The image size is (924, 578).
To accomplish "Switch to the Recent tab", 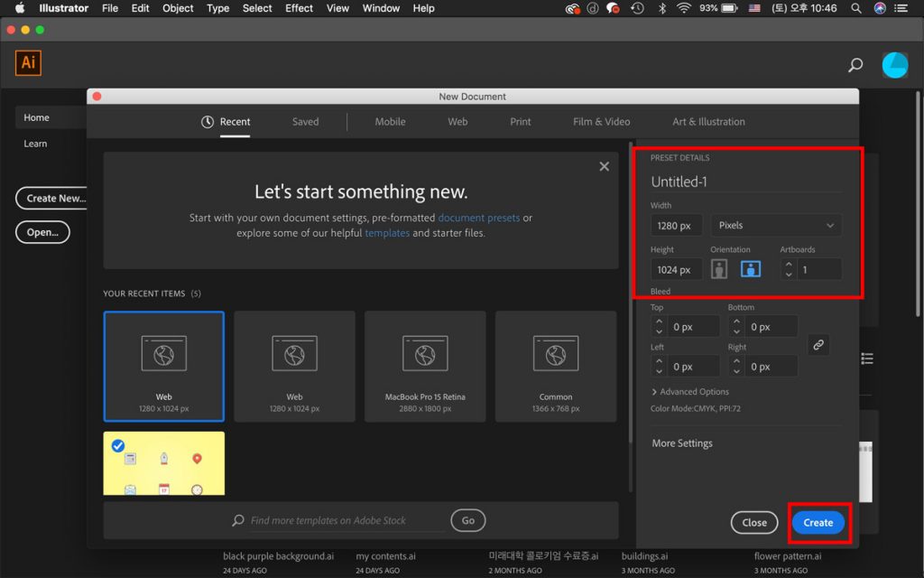I will pyautogui.click(x=235, y=122).
